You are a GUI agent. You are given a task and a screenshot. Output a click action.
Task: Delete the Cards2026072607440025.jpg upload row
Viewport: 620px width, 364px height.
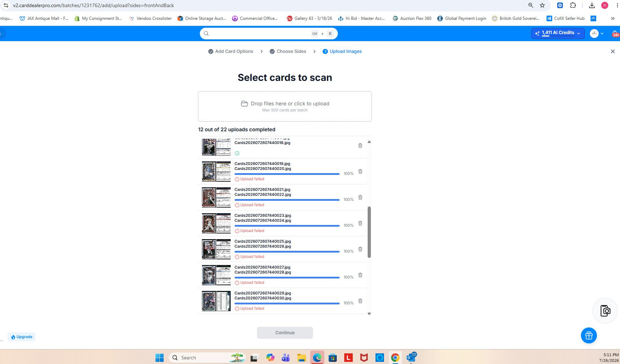[360, 249]
